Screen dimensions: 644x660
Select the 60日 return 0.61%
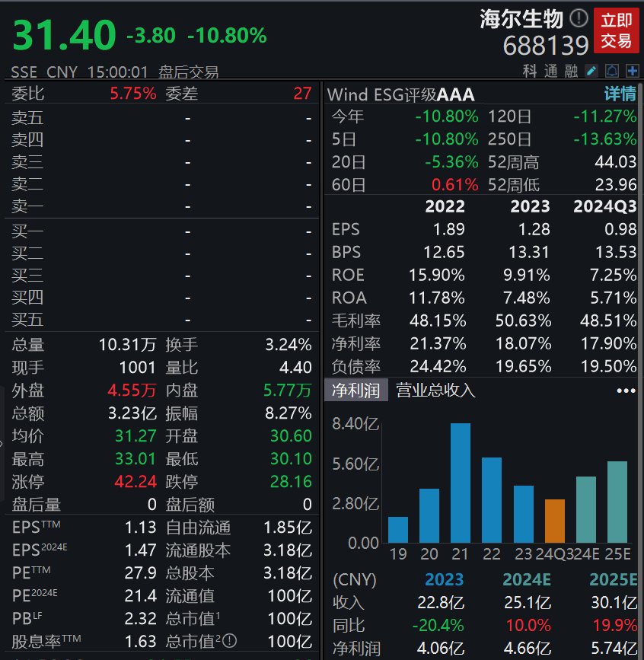coord(455,184)
